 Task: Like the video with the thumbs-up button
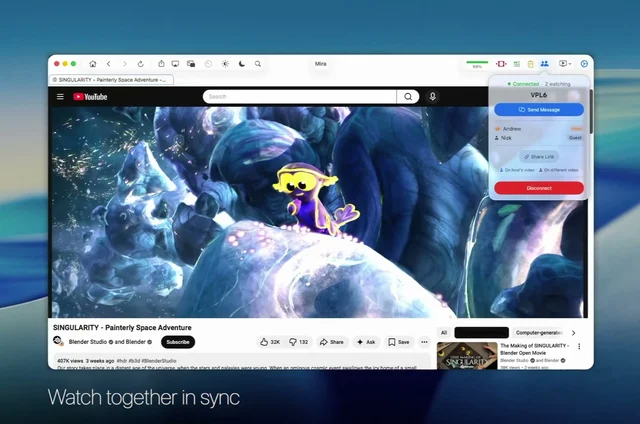[x=270, y=342]
